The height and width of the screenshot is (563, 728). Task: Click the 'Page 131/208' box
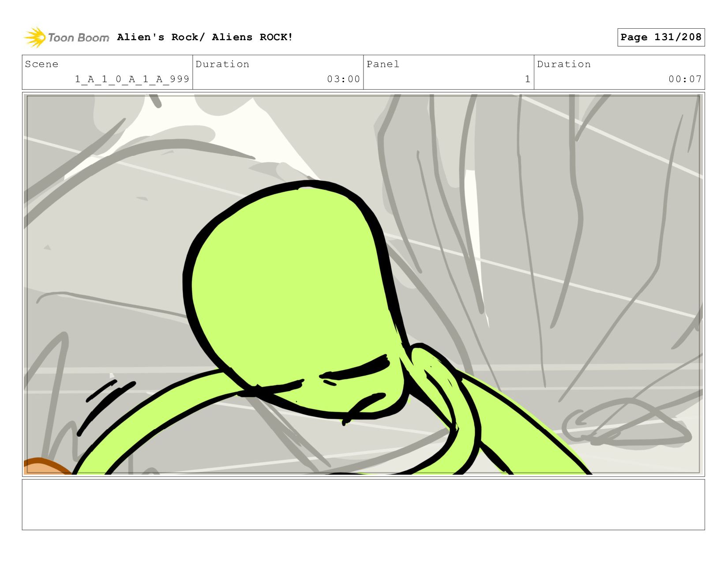tap(660, 37)
